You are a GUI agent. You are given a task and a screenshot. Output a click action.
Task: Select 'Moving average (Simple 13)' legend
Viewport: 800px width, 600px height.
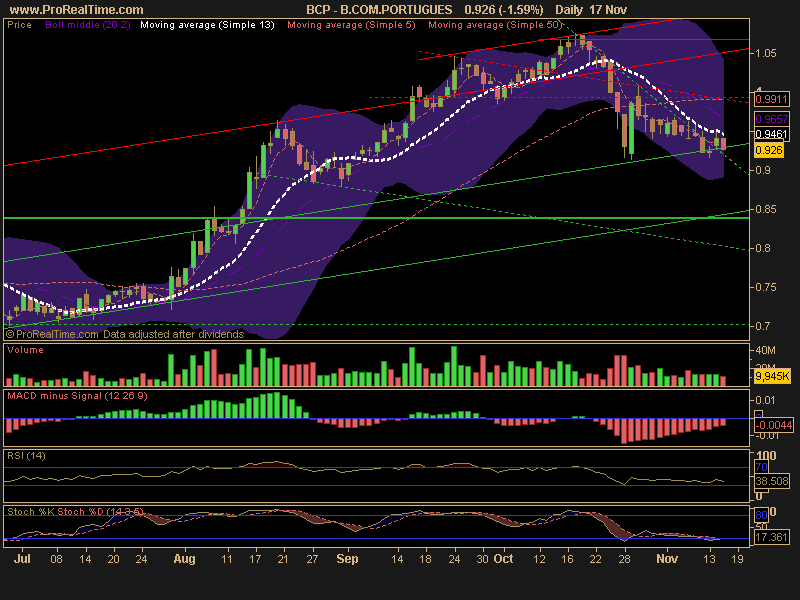pyautogui.click(x=207, y=25)
